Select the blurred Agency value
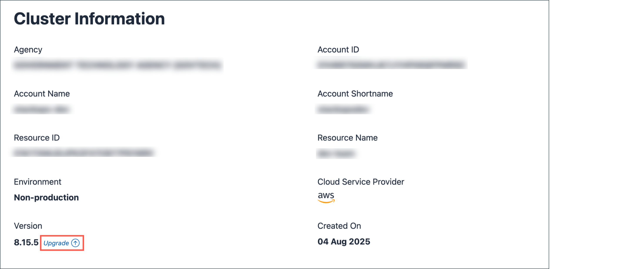The height and width of the screenshot is (269, 644). point(117,66)
